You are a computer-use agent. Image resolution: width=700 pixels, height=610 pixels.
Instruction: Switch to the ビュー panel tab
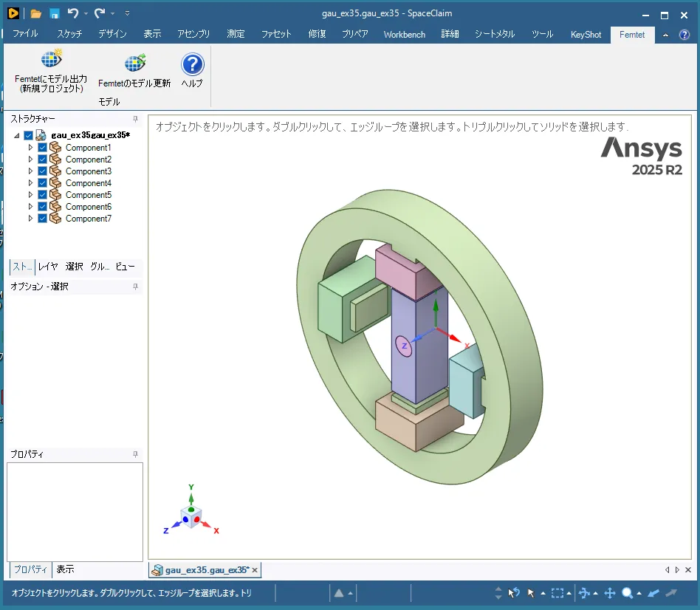125,267
